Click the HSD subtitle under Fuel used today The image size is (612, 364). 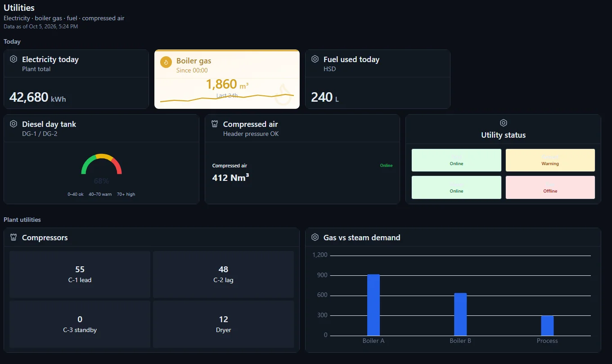330,69
